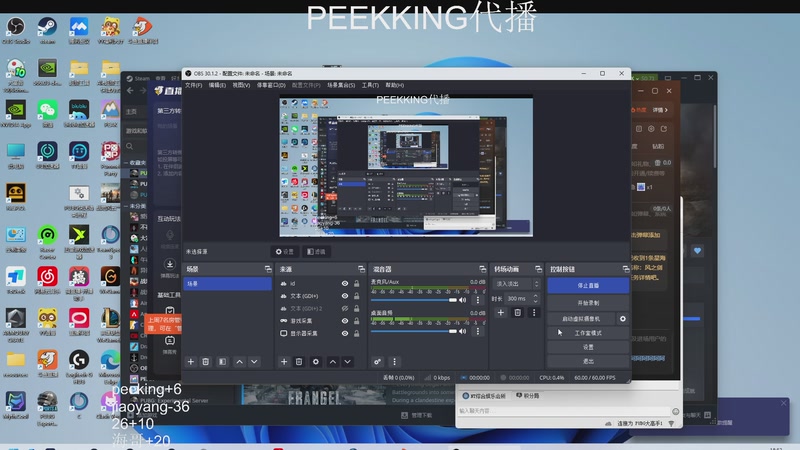Remove transition with trash icon

coord(517,312)
